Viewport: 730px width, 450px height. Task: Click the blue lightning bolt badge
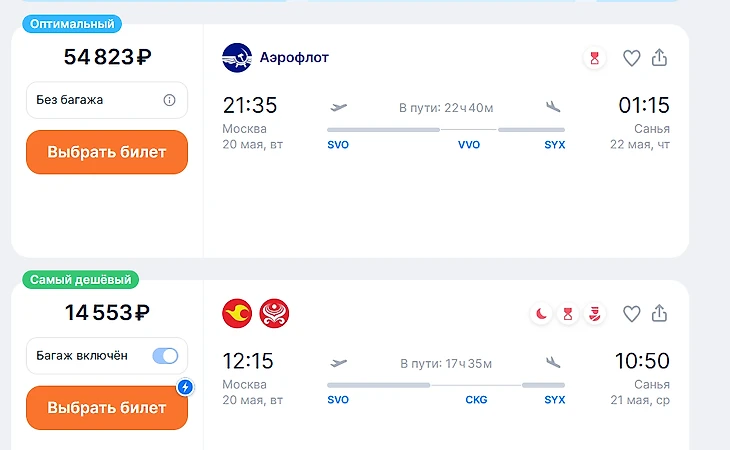(x=184, y=387)
